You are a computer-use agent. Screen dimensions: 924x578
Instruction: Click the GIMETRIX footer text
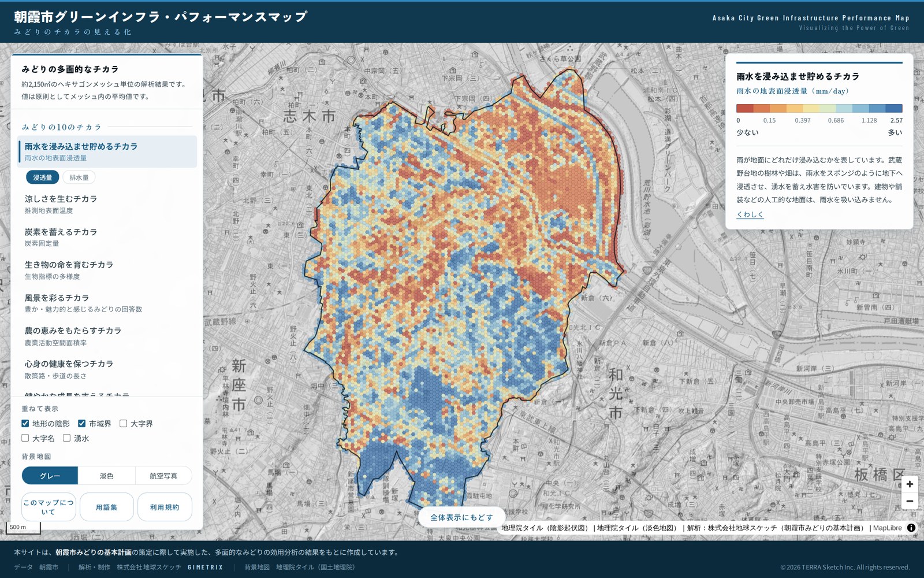pos(206,567)
